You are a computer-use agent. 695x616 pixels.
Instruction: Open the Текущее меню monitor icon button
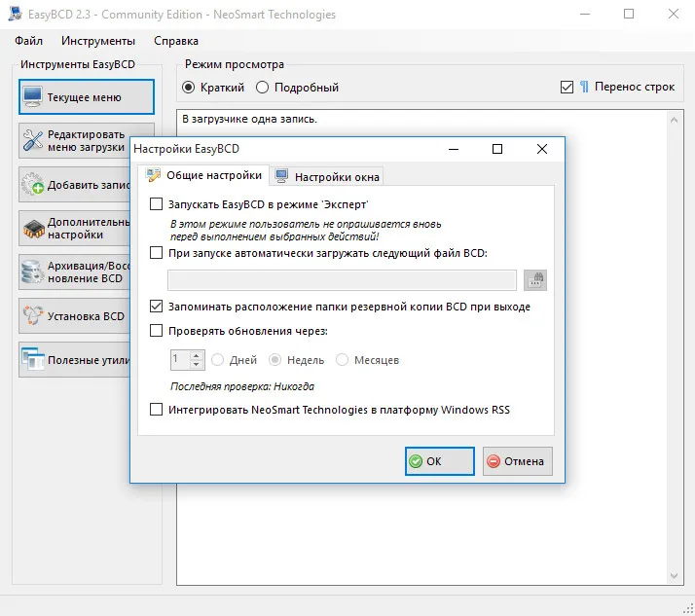click(x=33, y=96)
